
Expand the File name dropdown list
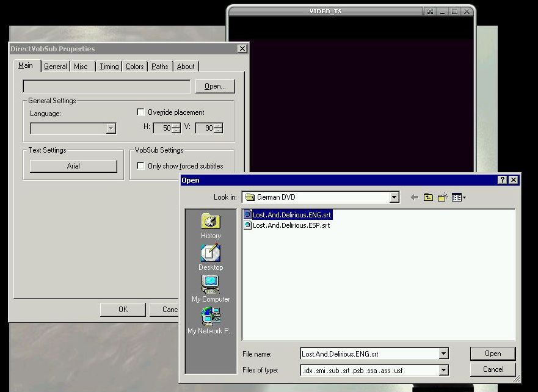[x=443, y=354]
